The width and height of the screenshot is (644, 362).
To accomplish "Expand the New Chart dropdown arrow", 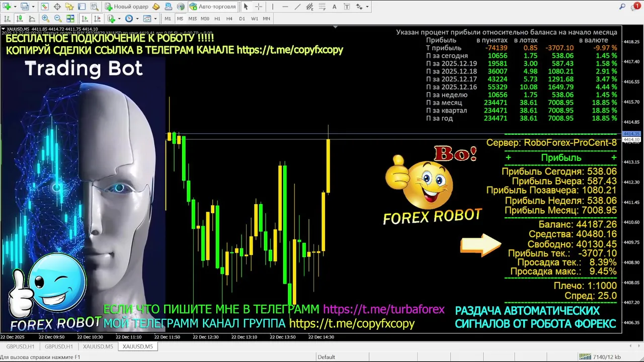I will point(15,7).
